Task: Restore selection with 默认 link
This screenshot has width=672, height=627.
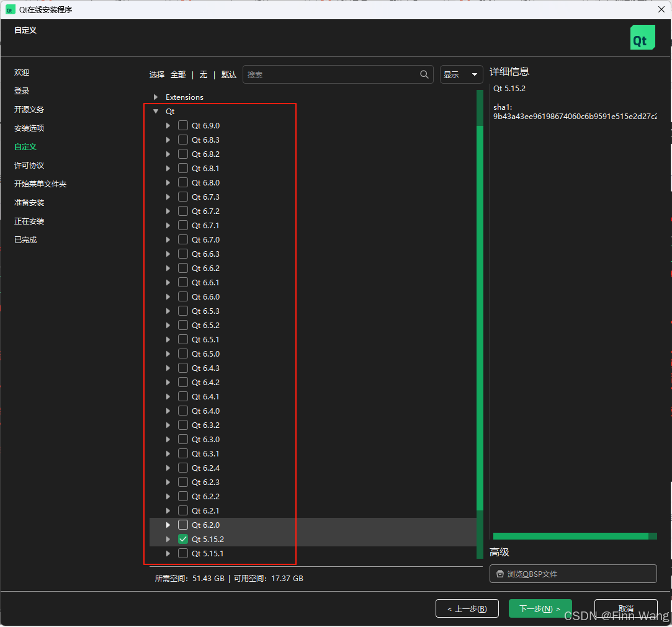Action: click(x=229, y=74)
